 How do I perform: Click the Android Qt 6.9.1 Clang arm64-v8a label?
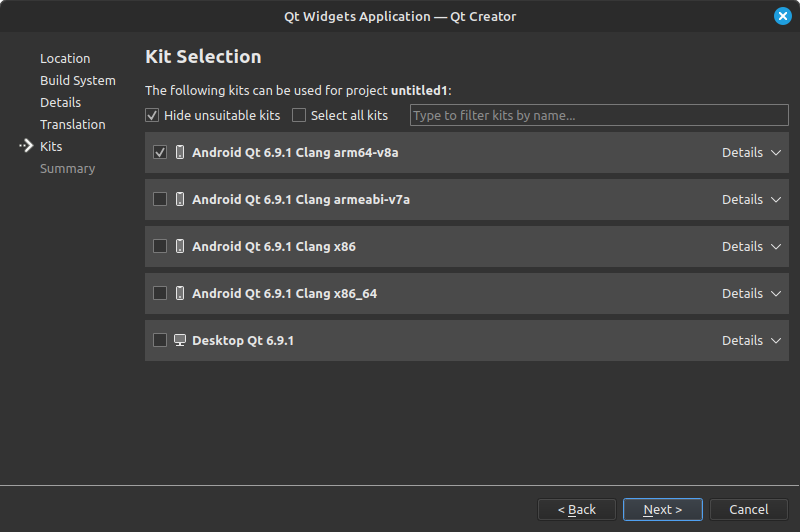click(x=295, y=153)
